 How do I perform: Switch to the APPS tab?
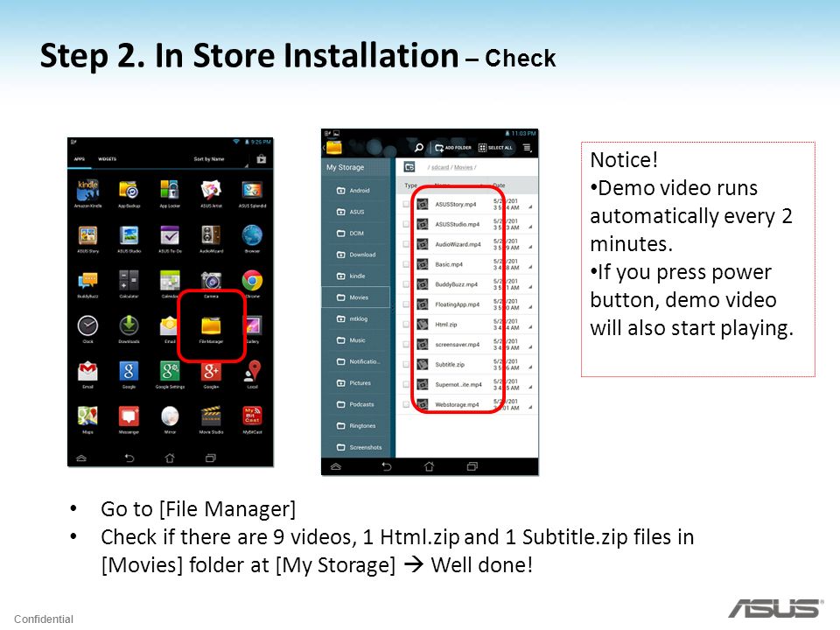coord(80,159)
